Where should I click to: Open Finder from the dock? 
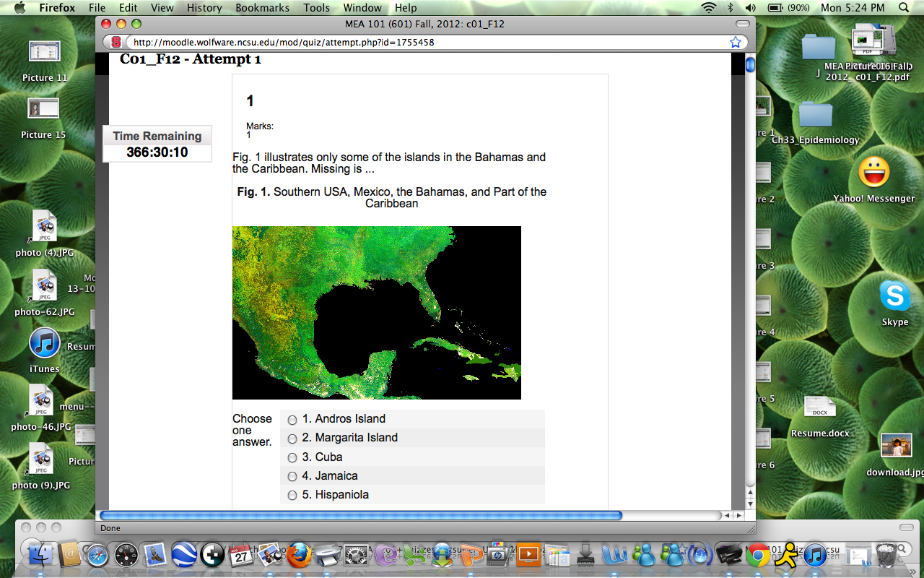click(x=39, y=554)
